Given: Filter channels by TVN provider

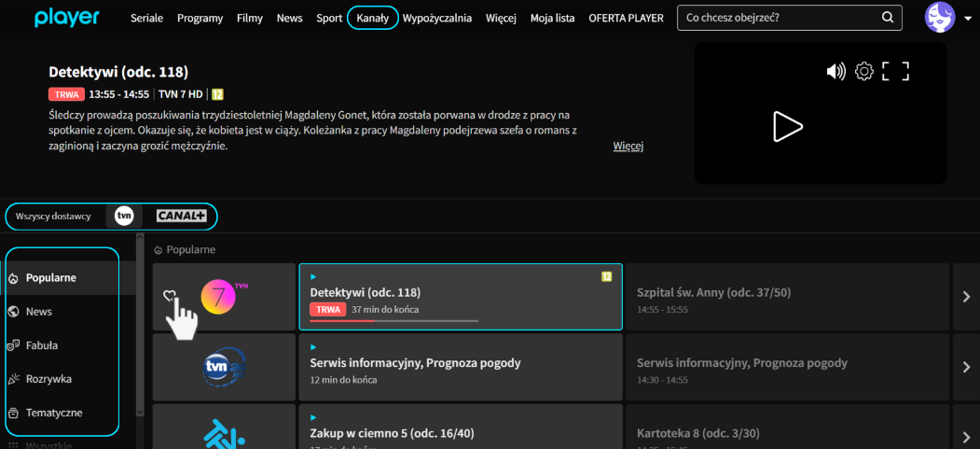Looking at the screenshot, I should (124, 216).
